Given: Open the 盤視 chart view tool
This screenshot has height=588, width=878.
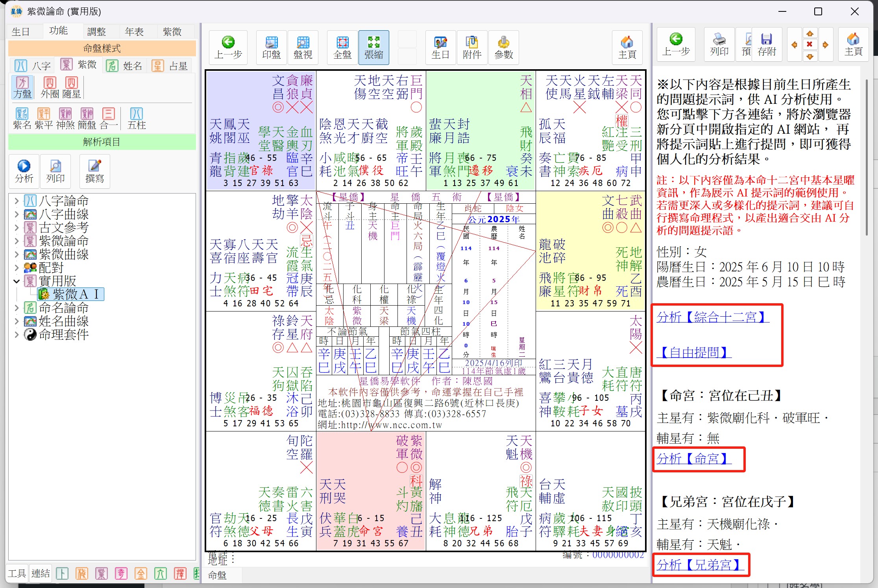Looking at the screenshot, I should coord(303,47).
